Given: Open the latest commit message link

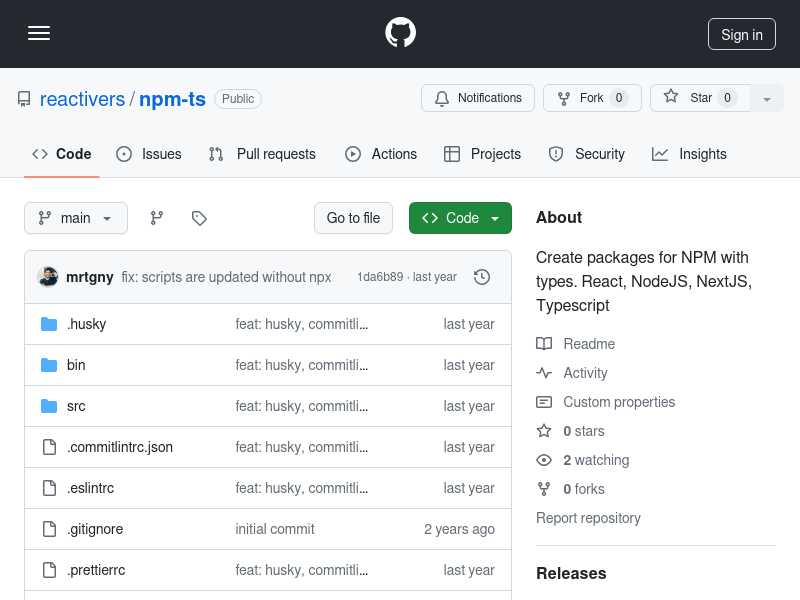Looking at the screenshot, I should point(226,277).
